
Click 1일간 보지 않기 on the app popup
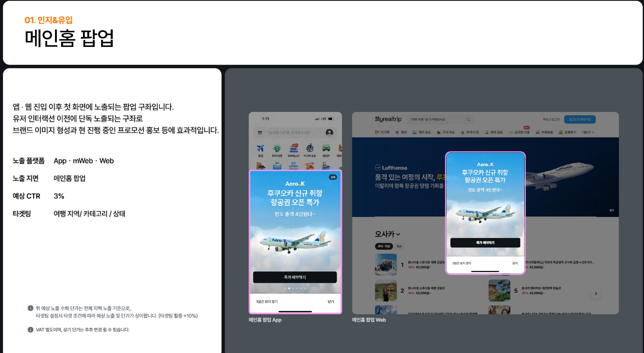pos(267,302)
